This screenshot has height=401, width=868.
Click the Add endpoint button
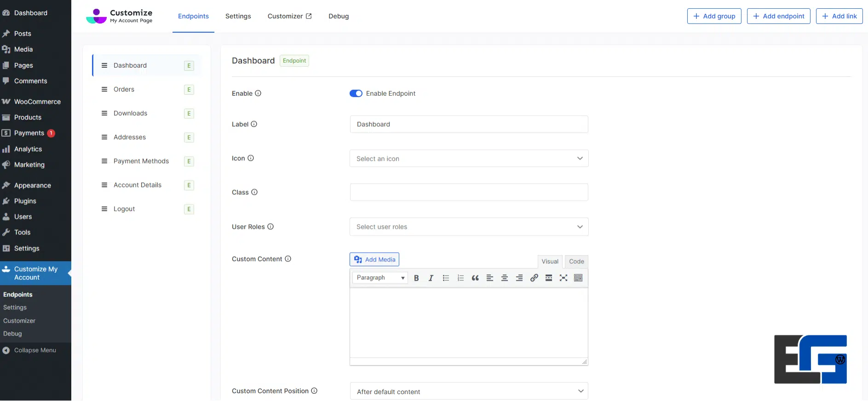(778, 16)
